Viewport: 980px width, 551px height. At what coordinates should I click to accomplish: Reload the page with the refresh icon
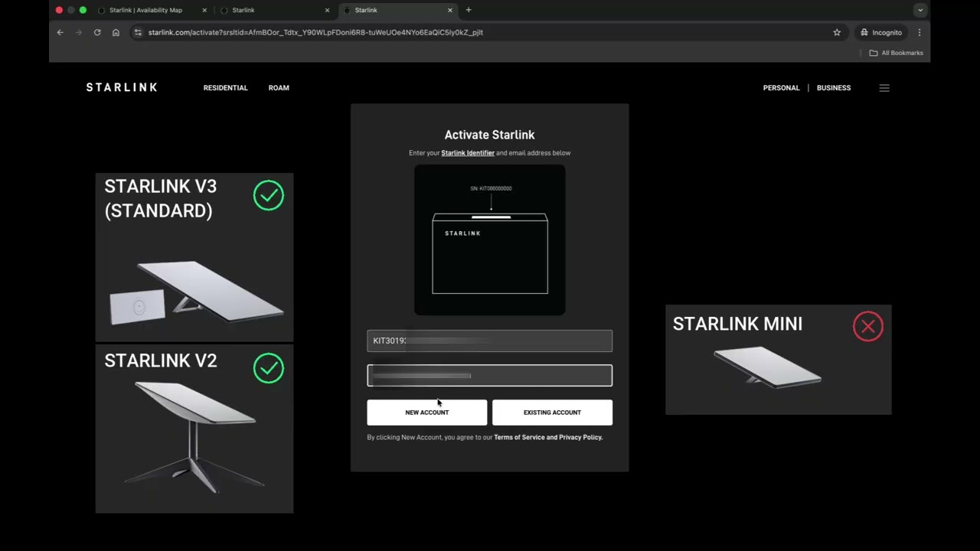[x=97, y=32]
